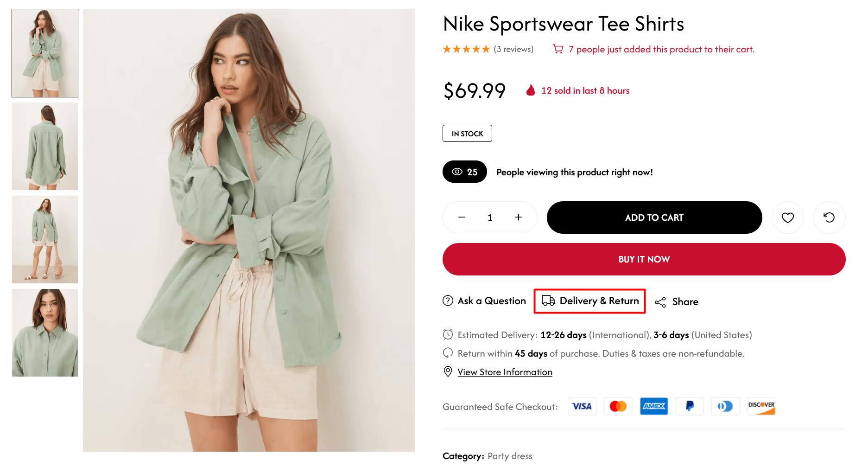
Task: Increase quantity with plus button
Action: 518,218
